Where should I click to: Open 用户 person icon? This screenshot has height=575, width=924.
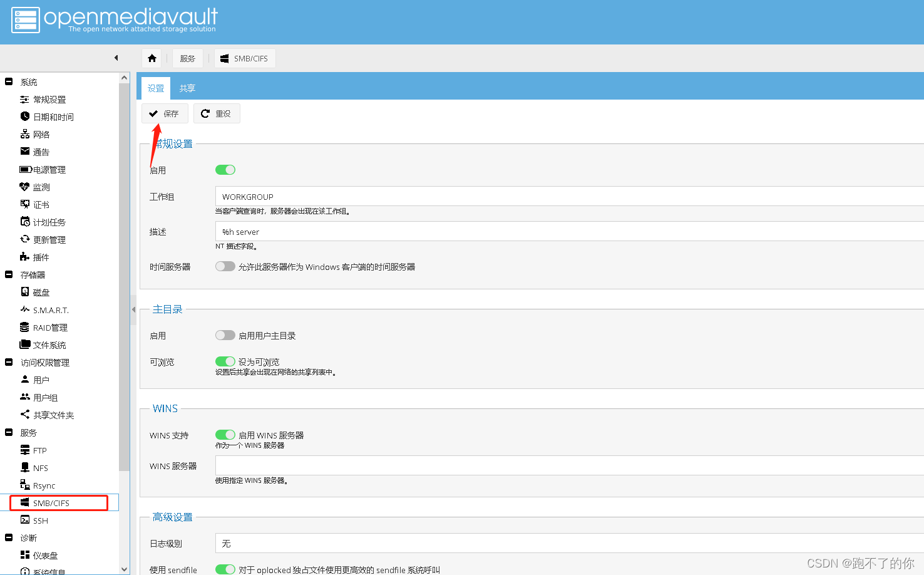pyautogui.click(x=25, y=380)
